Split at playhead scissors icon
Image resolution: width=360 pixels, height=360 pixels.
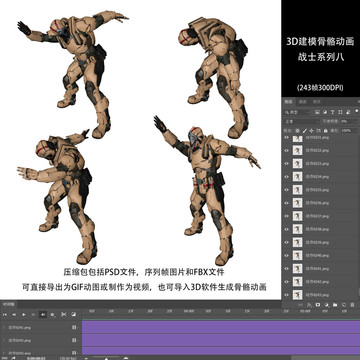point(64,314)
